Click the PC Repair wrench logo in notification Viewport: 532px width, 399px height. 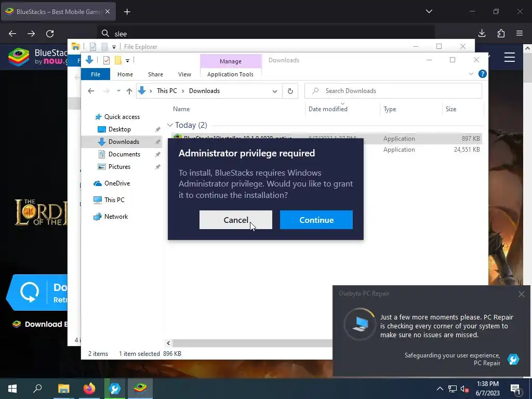(513, 359)
